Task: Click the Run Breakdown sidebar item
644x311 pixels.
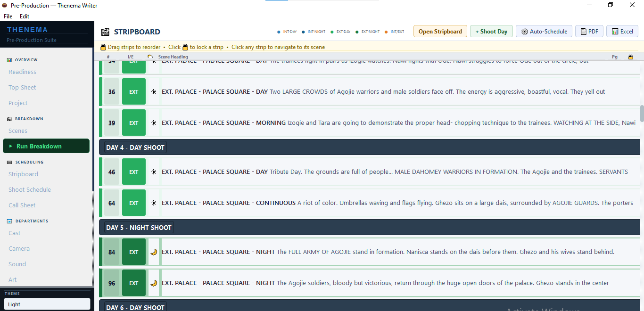Action: point(46,146)
